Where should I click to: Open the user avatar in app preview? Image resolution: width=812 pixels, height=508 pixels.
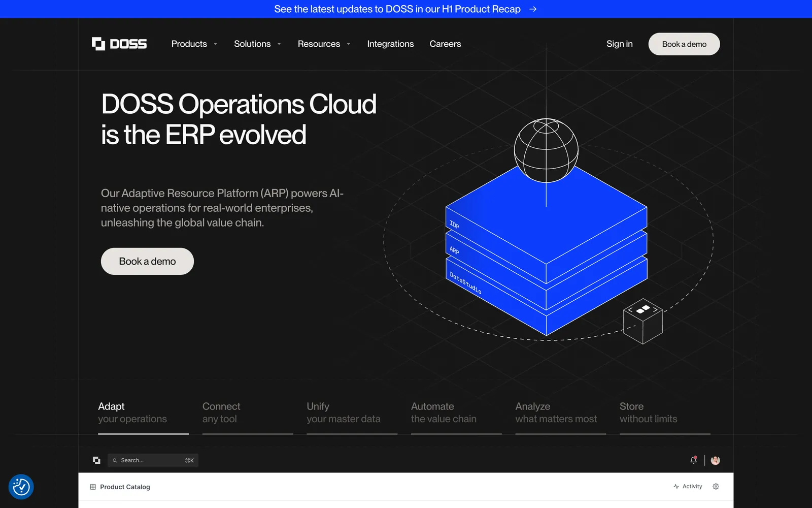716,460
